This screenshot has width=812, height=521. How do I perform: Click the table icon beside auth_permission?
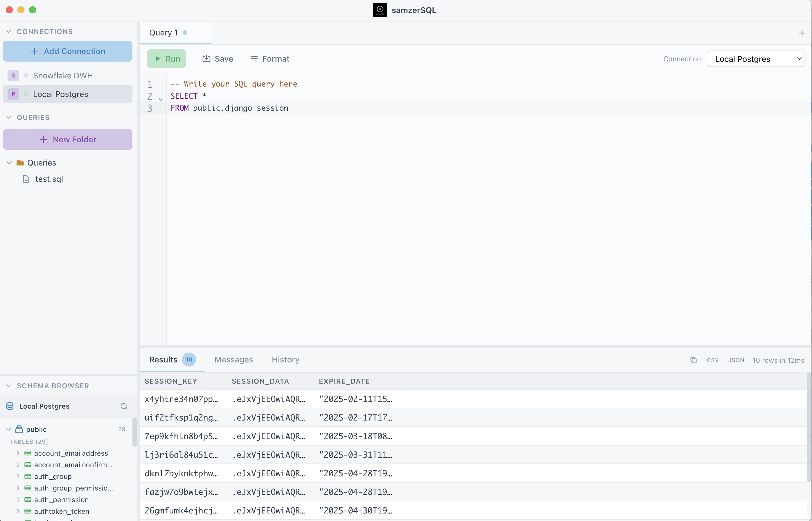[x=28, y=500]
